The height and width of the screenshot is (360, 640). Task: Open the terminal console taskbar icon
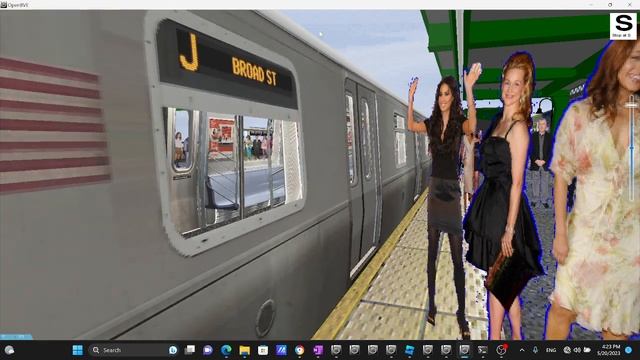coord(483,350)
